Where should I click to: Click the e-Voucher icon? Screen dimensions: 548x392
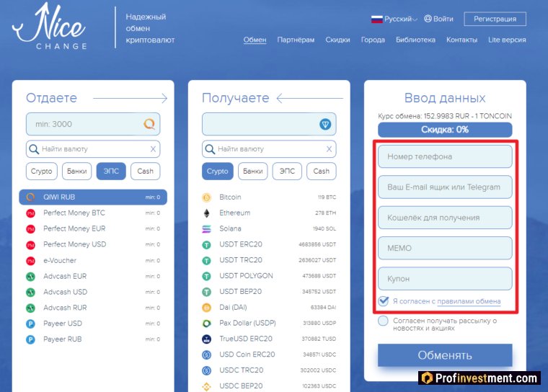[31, 261]
